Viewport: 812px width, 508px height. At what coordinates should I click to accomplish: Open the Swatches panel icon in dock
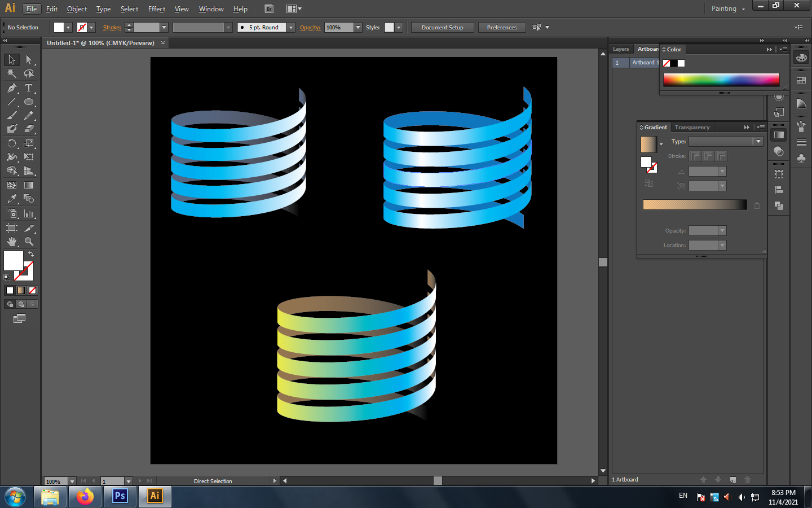tap(801, 81)
